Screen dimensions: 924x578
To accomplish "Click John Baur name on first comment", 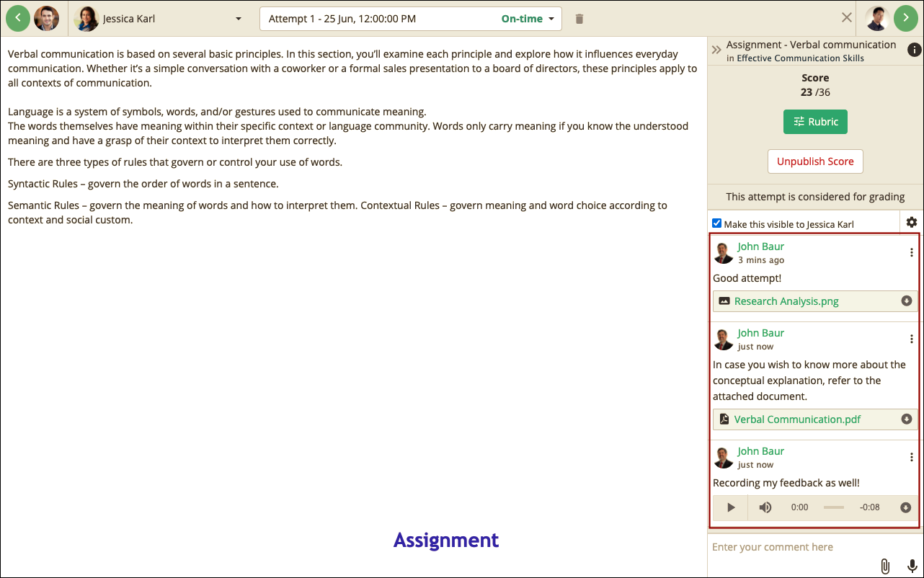I will tap(760, 246).
